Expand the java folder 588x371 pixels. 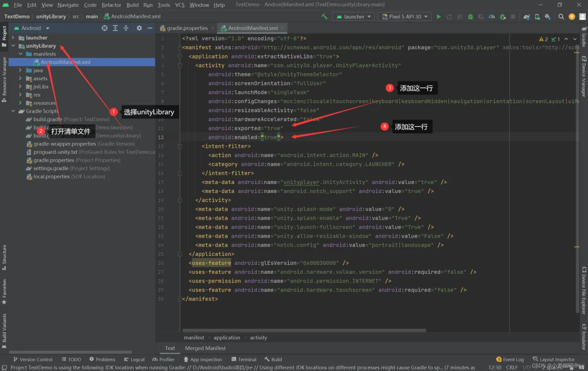pos(21,70)
